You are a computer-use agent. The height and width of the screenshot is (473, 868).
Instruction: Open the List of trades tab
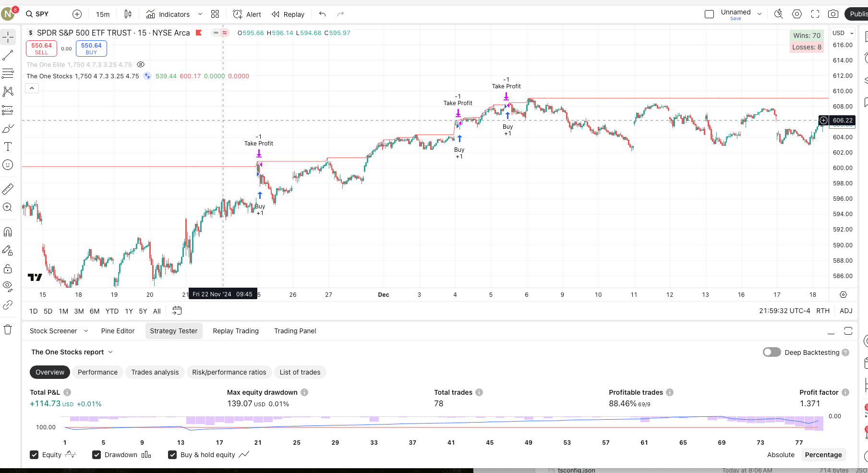pyautogui.click(x=300, y=372)
